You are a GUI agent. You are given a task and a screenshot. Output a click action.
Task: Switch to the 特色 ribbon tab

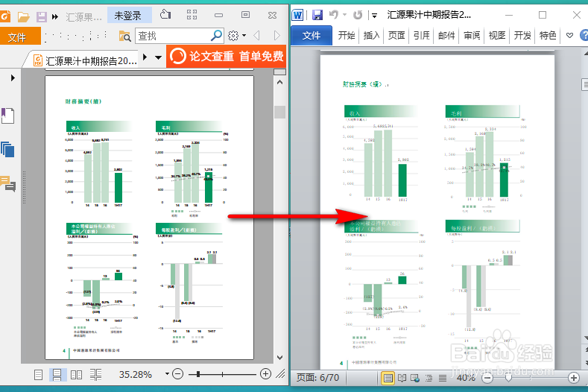(548, 36)
